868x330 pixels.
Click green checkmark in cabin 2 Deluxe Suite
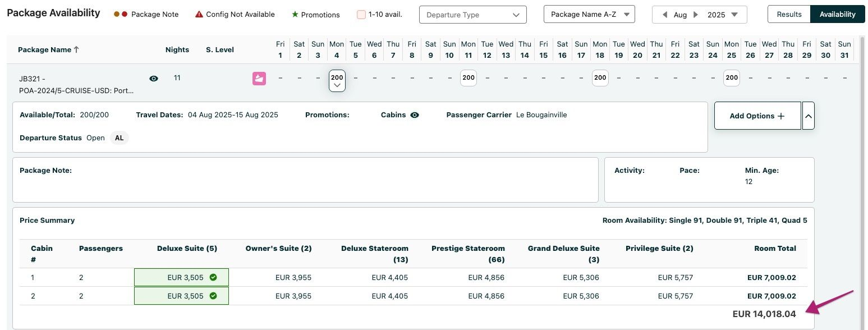coord(213,296)
